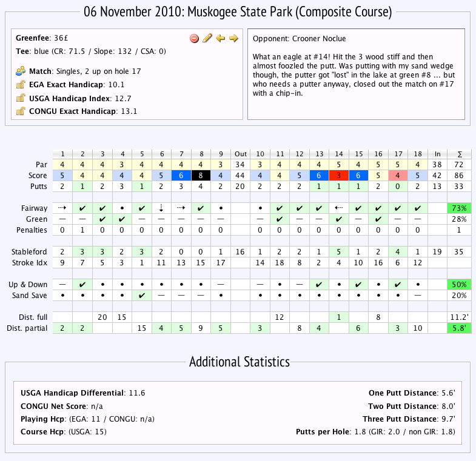The width and height of the screenshot is (476, 461).
Task: Click the Two Putt Distance 8.0' value
Action: tap(448, 406)
